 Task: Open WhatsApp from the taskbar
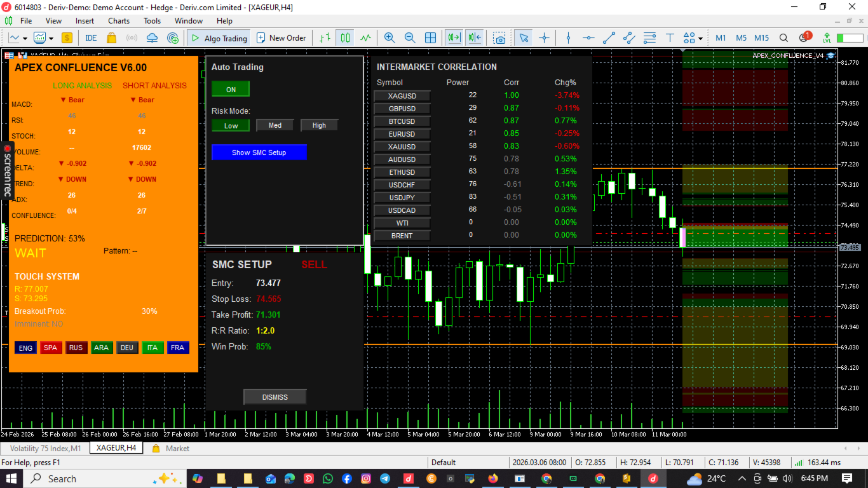328,478
